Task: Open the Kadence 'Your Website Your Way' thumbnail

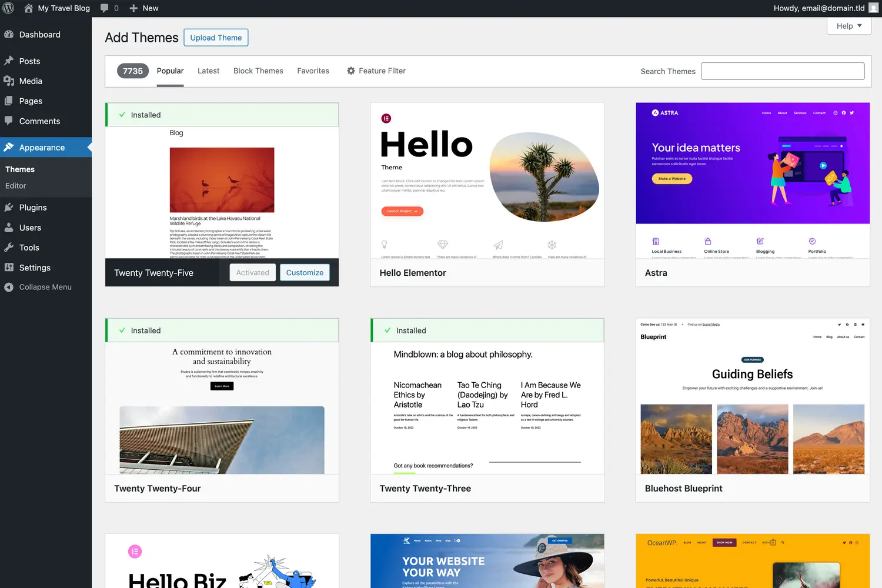Action: (487, 561)
